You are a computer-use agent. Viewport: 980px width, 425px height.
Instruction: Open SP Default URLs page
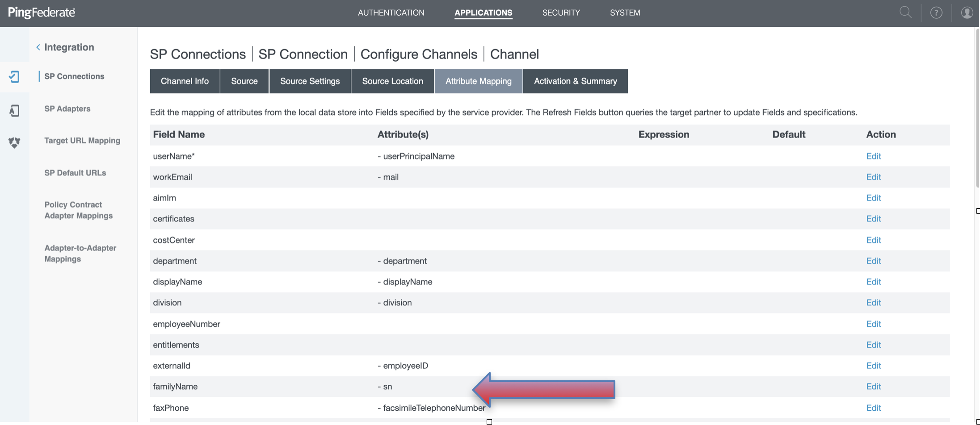[x=75, y=173]
